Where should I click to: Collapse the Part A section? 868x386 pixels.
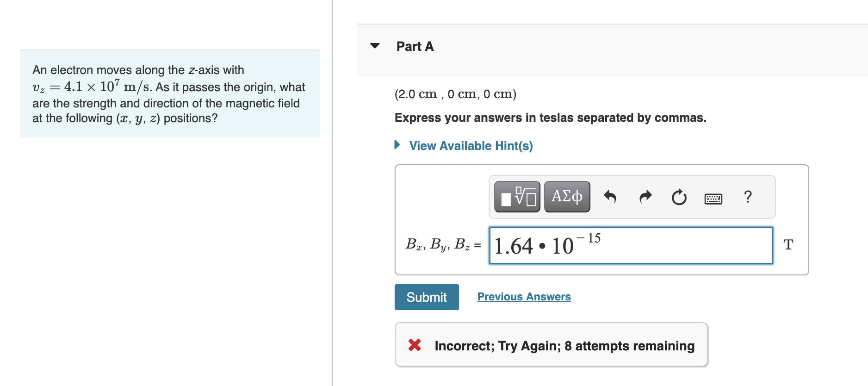tap(375, 45)
